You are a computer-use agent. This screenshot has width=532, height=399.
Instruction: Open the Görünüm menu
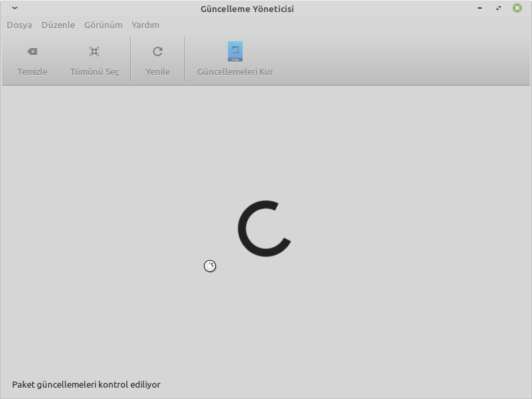(x=103, y=25)
